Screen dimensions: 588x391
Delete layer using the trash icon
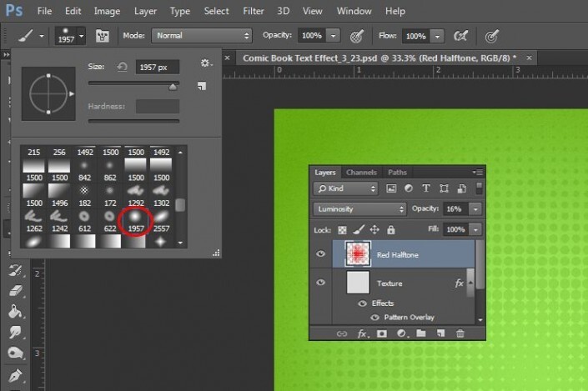pyautogui.click(x=460, y=333)
